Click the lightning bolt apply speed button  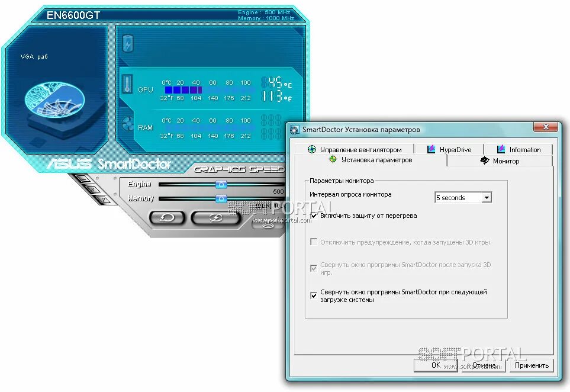click(x=216, y=218)
